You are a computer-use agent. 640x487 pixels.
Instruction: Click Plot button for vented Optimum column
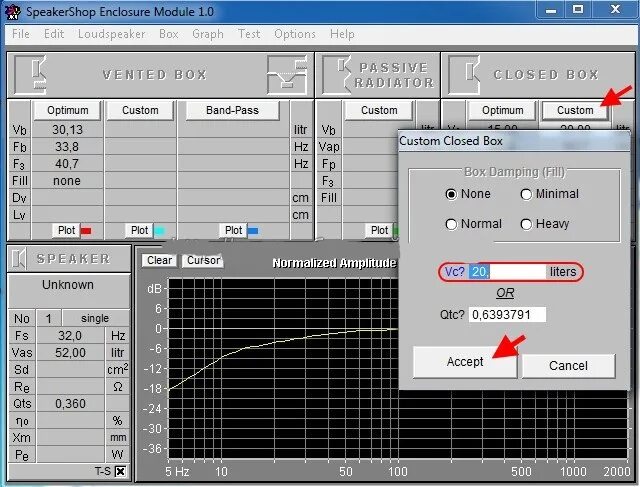(x=66, y=231)
